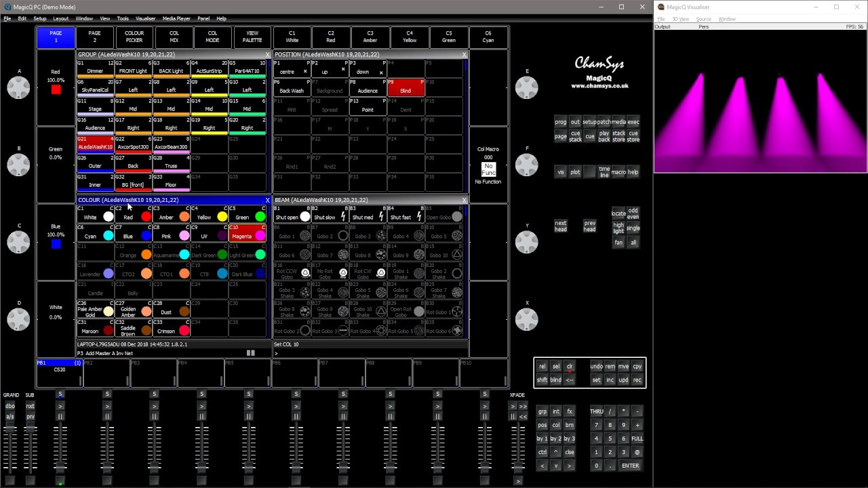Select the CS20 playback PB1
Viewport: 868px width, 488px height.
[60, 374]
